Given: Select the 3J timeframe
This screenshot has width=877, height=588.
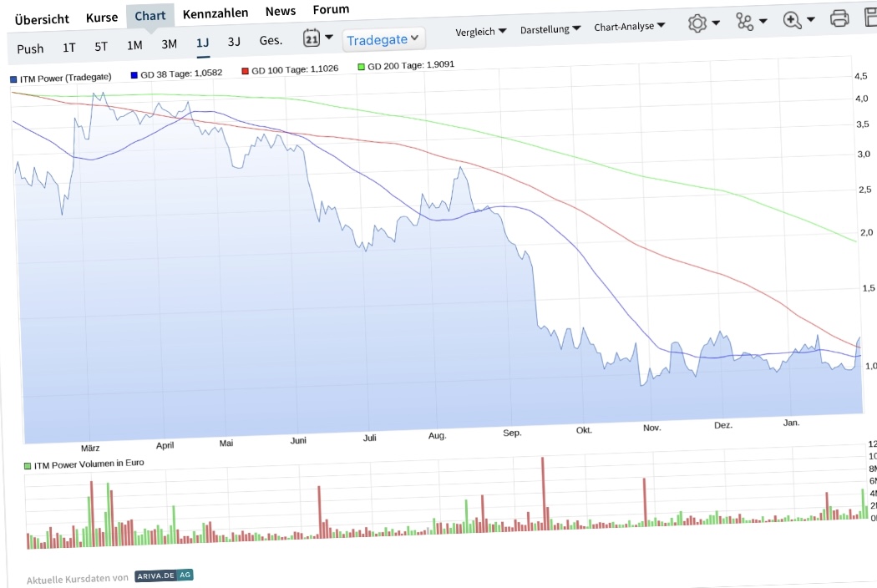Looking at the screenshot, I should (234, 42).
